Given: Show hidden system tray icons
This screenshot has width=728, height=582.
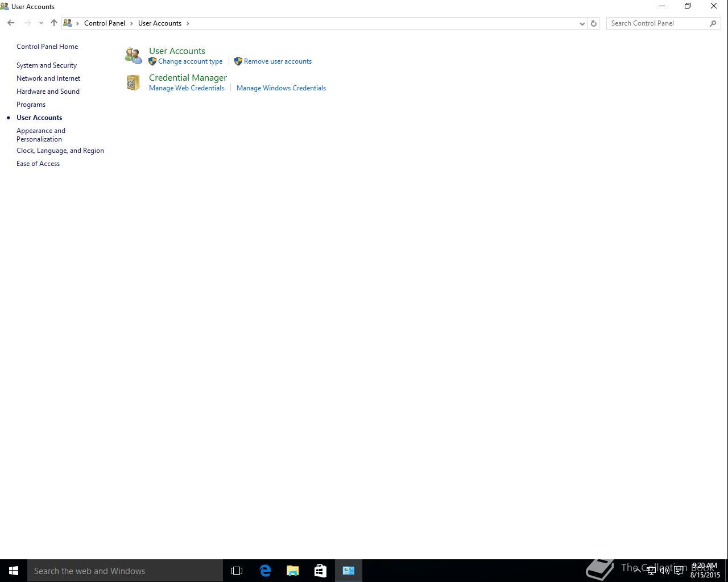Looking at the screenshot, I should pyautogui.click(x=638, y=571).
